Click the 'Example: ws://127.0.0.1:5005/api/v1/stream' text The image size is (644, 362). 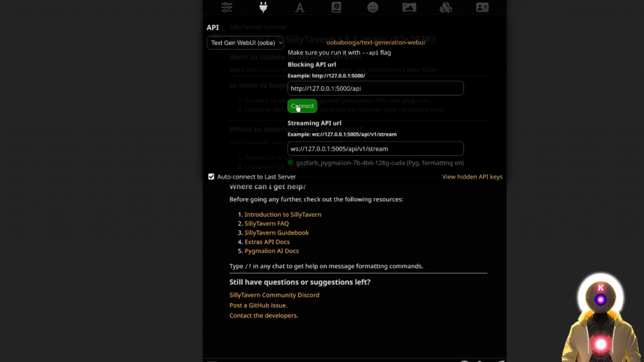[342, 134]
